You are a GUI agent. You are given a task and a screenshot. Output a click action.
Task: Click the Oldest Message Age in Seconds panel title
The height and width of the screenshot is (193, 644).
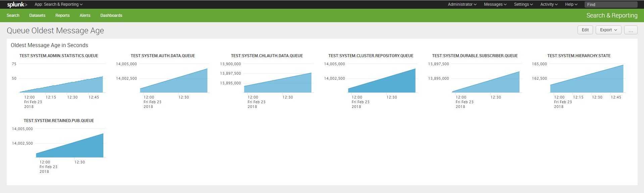(x=49, y=45)
